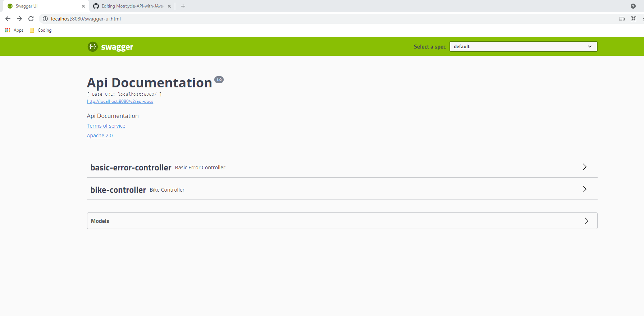Open the browser profile dropdown icon
644x316 pixels.
(633, 6)
